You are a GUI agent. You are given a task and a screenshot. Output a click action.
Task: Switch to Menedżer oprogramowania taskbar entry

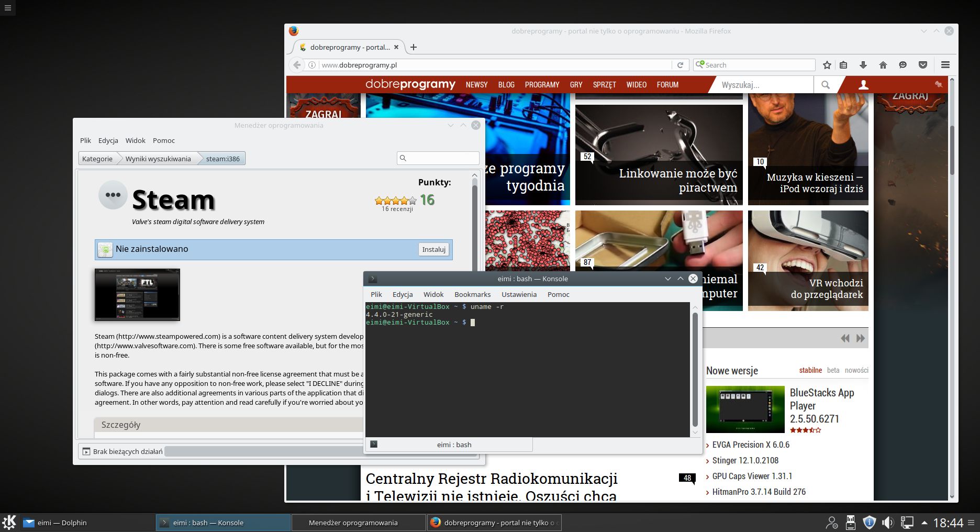358,523
